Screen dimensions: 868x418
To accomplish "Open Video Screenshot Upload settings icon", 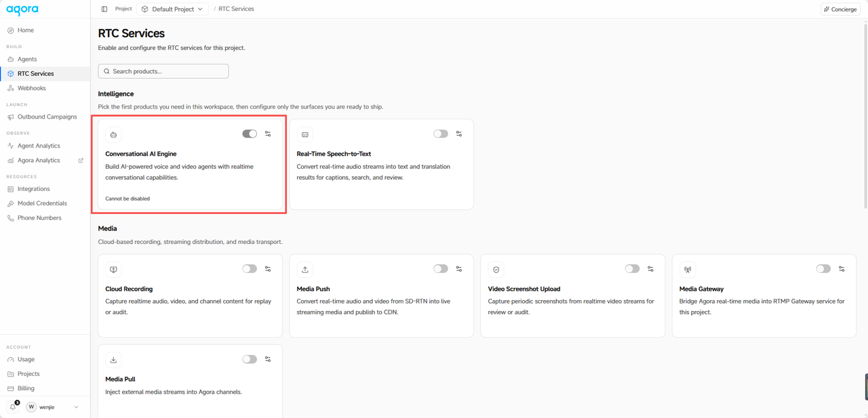I will (x=650, y=269).
